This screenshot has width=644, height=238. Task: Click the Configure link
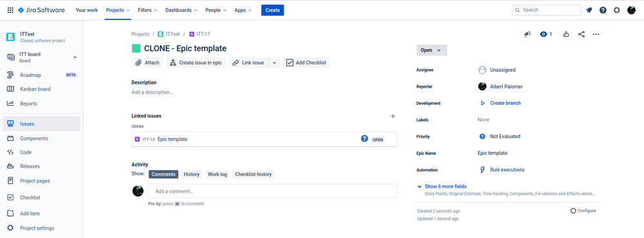(583, 211)
